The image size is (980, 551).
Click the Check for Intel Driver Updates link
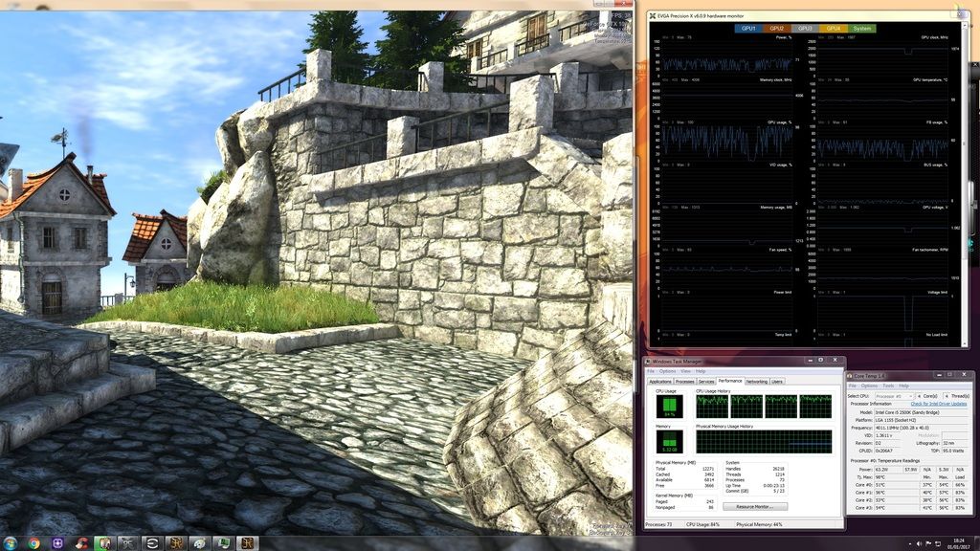point(939,404)
